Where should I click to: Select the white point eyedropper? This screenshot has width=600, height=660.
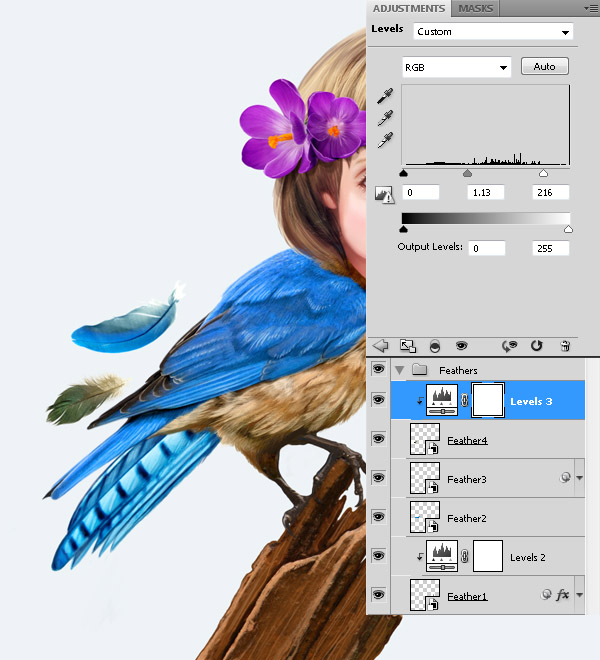385,140
